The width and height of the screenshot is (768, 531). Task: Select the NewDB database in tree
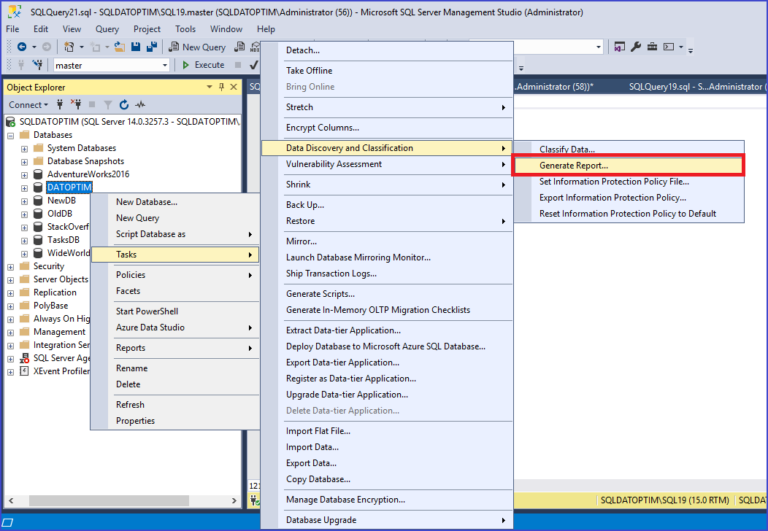(x=61, y=200)
